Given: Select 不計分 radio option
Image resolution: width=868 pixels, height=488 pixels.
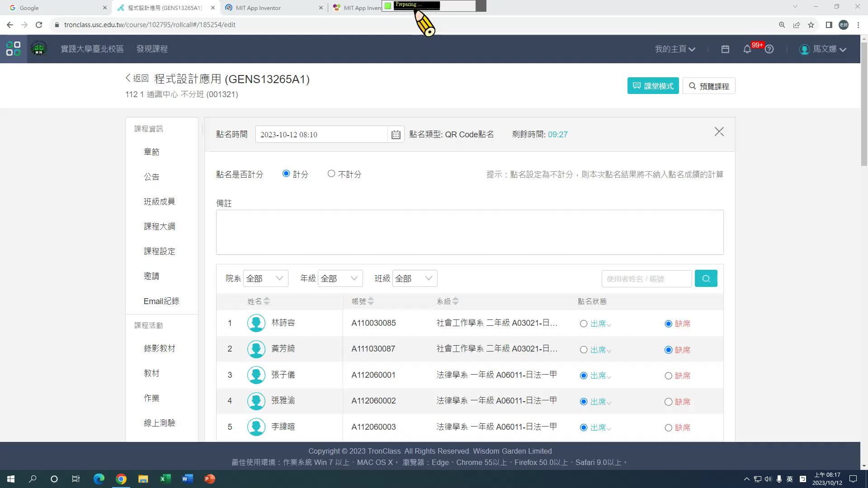Looking at the screenshot, I should [331, 174].
